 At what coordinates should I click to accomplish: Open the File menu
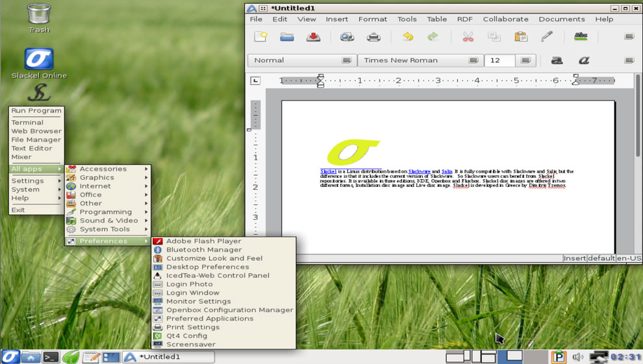point(256,19)
